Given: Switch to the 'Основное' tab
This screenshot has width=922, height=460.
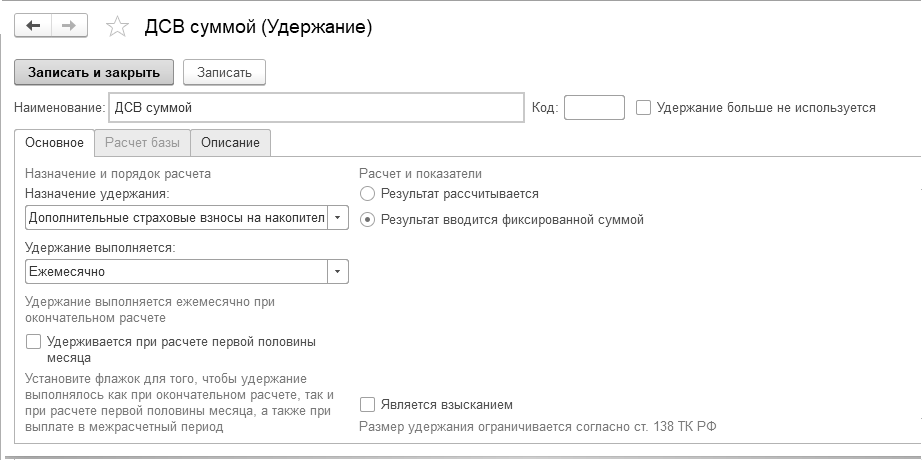Looking at the screenshot, I should [x=54, y=143].
